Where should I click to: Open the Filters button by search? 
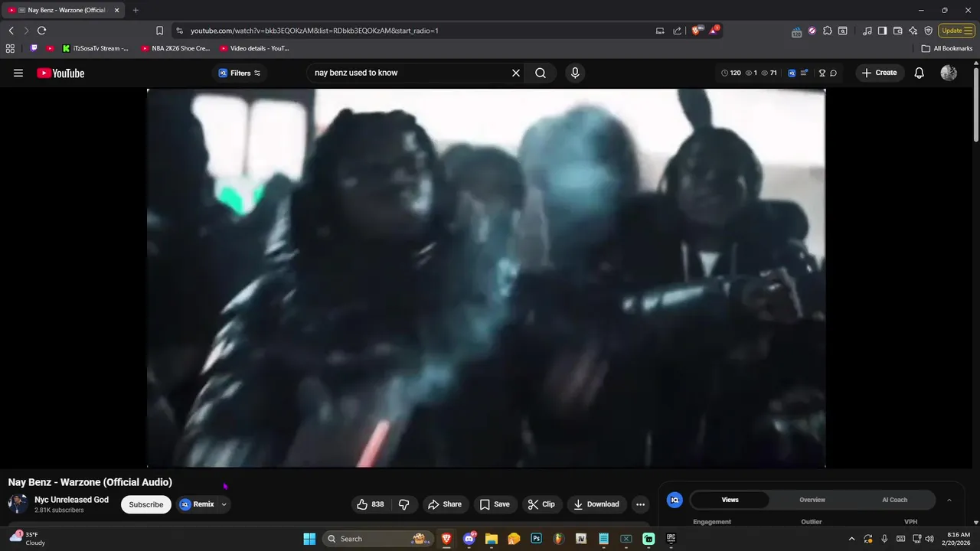click(239, 73)
